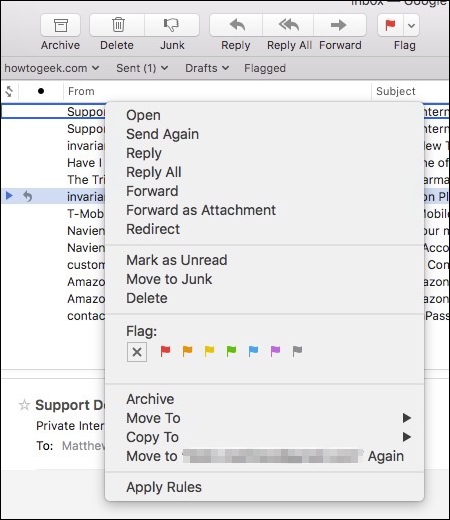Choose the Move to … Again entry
The width and height of the screenshot is (450, 520).
tap(265, 456)
